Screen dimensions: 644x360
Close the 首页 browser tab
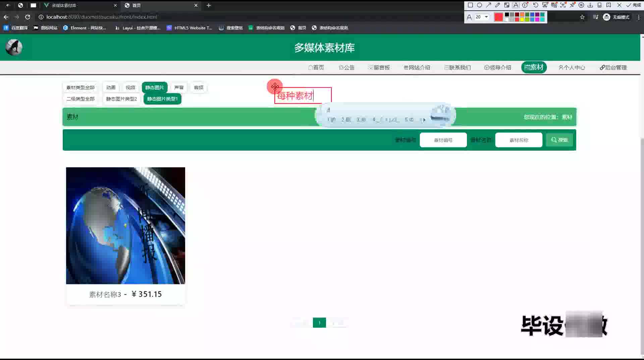tap(196, 5)
